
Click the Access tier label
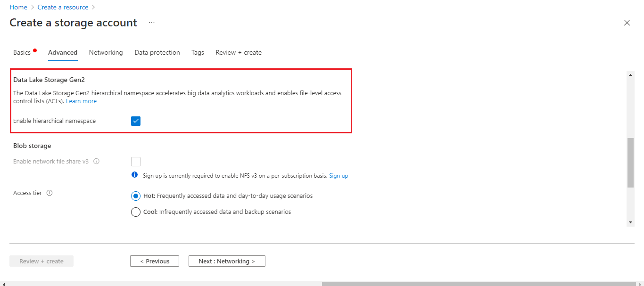tap(28, 193)
